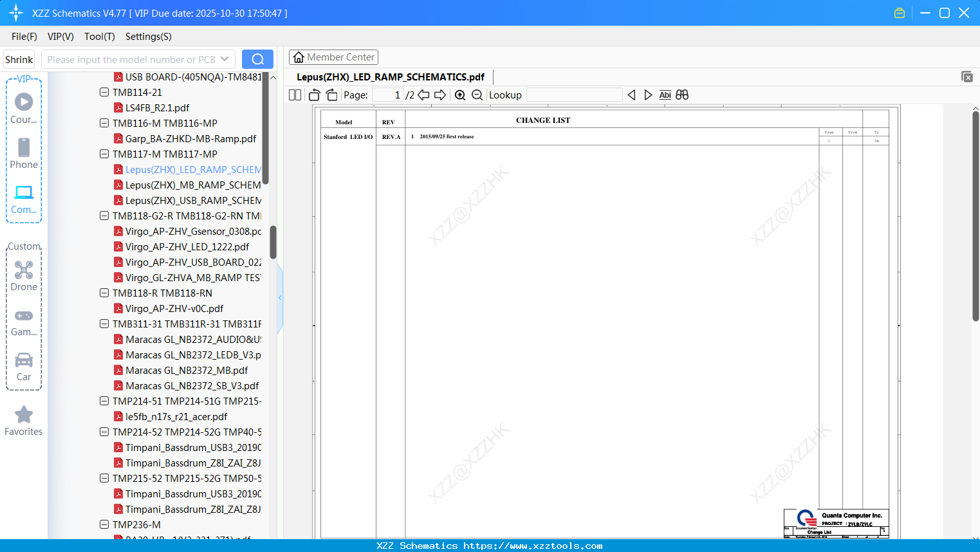Click the Shrink button
The image size is (980, 552).
(x=19, y=59)
